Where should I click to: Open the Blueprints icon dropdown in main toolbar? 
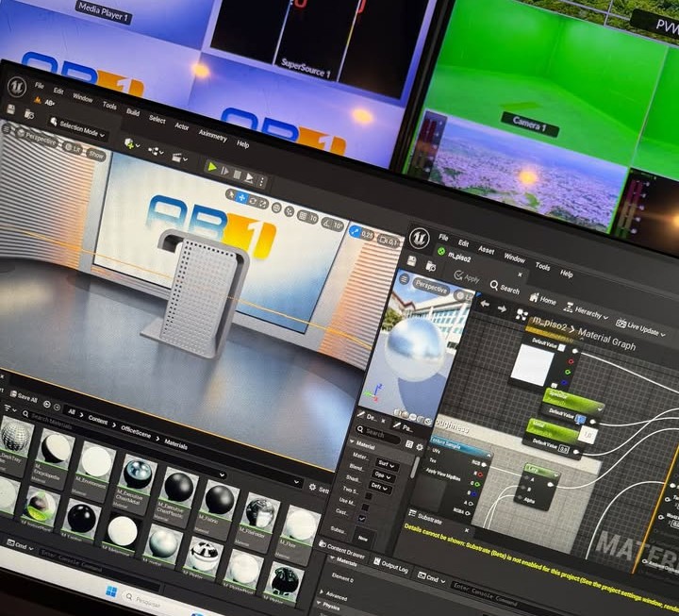click(155, 151)
